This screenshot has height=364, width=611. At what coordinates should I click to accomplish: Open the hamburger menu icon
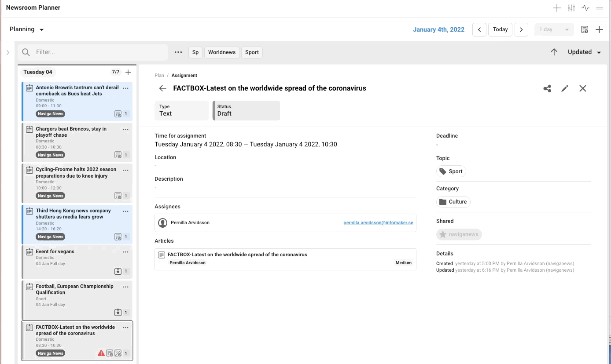coord(599,8)
